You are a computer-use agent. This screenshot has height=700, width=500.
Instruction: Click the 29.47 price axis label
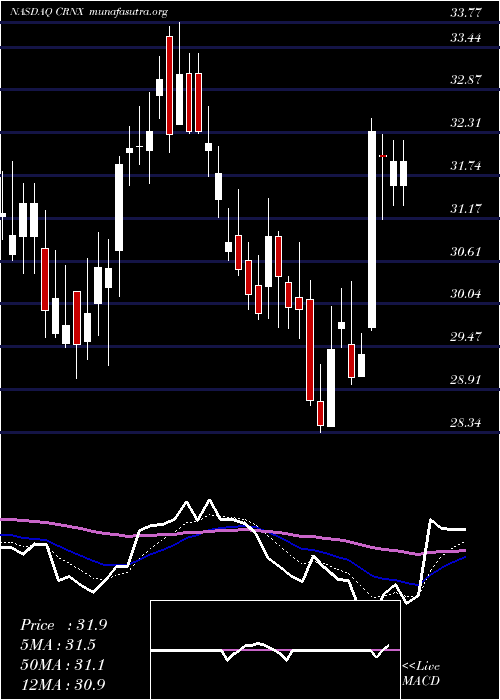[466, 337]
